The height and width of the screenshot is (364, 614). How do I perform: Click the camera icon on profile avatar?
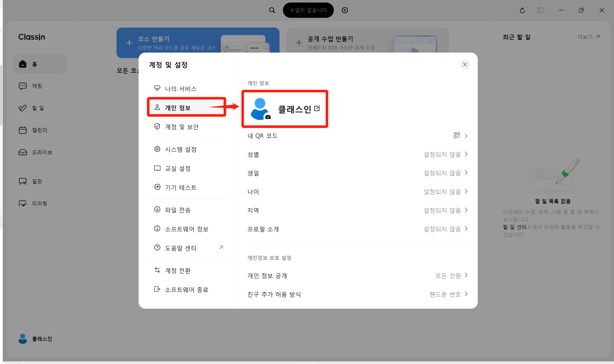268,117
